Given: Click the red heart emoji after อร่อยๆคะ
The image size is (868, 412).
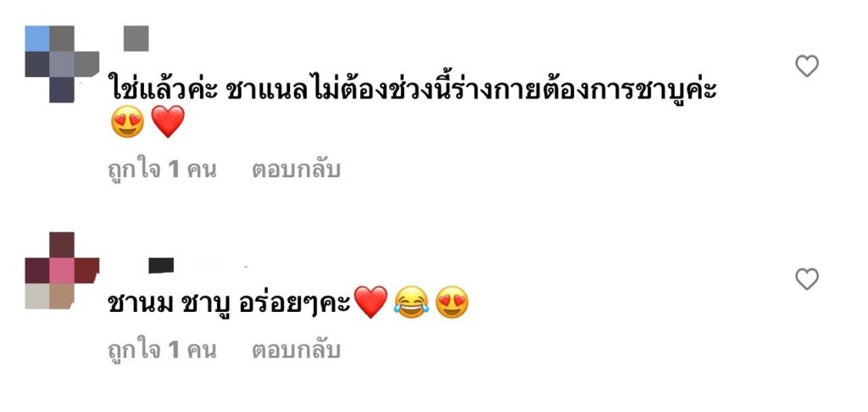Looking at the screenshot, I should point(370,303).
